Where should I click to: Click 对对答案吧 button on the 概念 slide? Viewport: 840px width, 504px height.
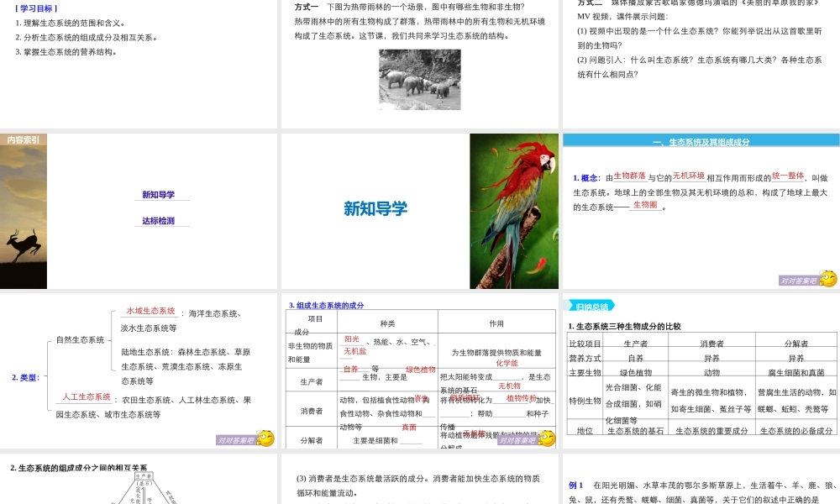click(798, 281)
